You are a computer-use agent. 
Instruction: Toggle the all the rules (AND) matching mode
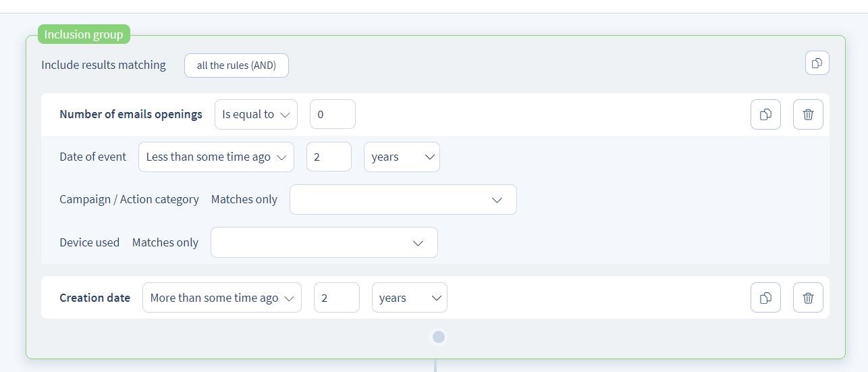[x=236, y=65]
